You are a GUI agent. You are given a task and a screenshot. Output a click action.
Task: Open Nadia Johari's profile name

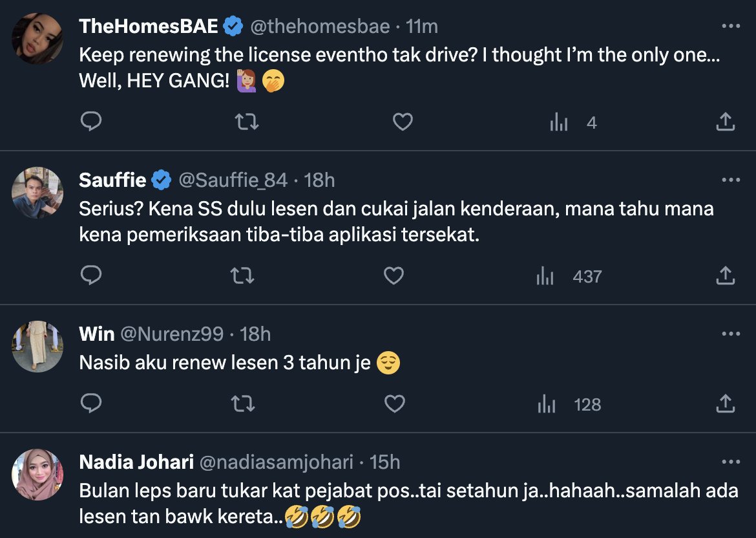(x=136, y=462)
